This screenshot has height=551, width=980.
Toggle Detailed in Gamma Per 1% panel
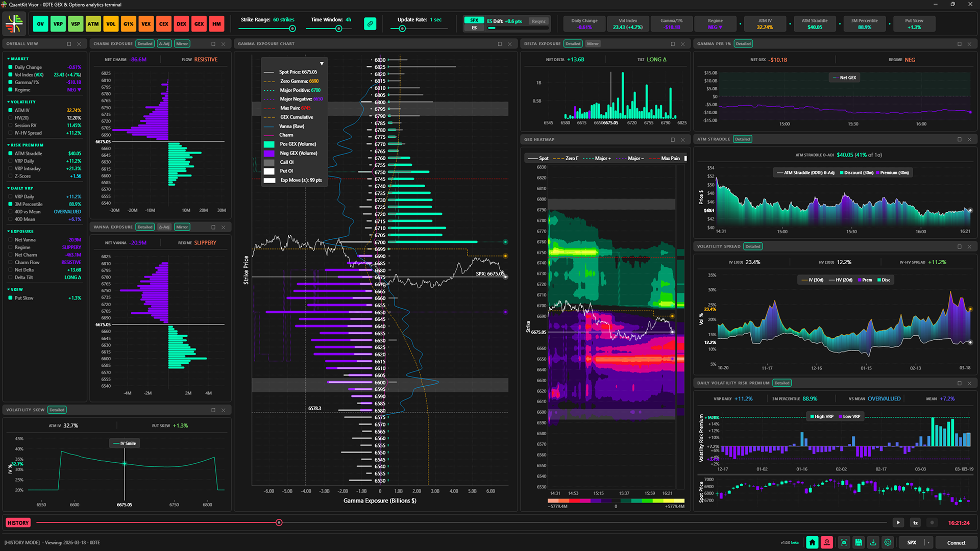coord(743,44)
